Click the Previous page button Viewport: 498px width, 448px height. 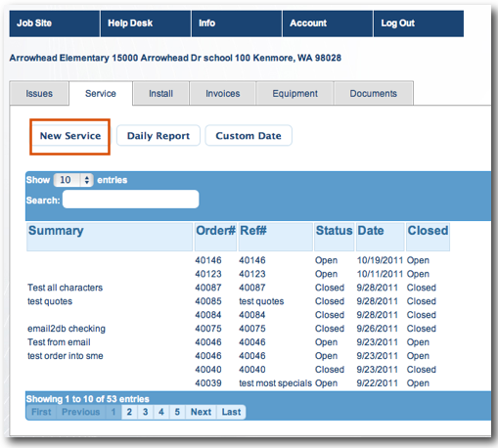pos(81,412)
